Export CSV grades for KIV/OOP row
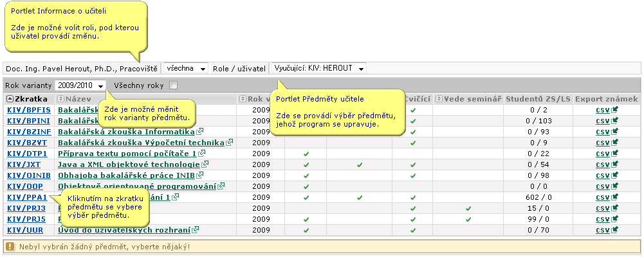 click(x=607, y=186)
